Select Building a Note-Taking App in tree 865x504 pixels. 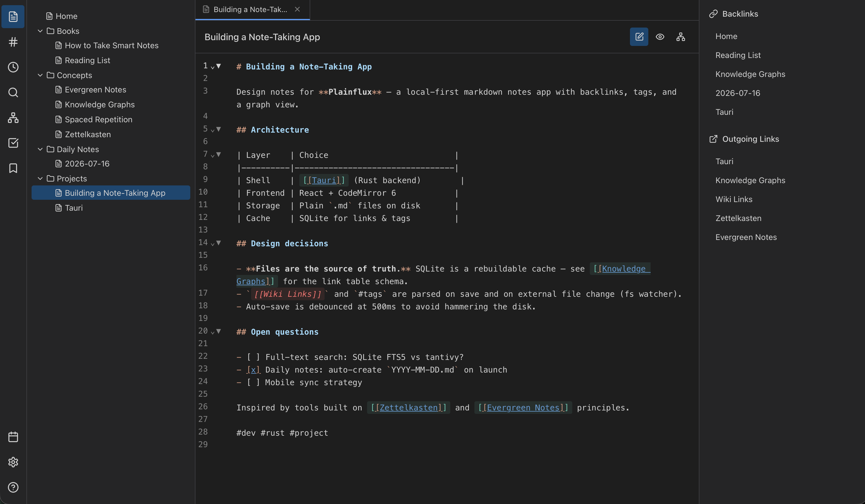click(x=111, y=193)
